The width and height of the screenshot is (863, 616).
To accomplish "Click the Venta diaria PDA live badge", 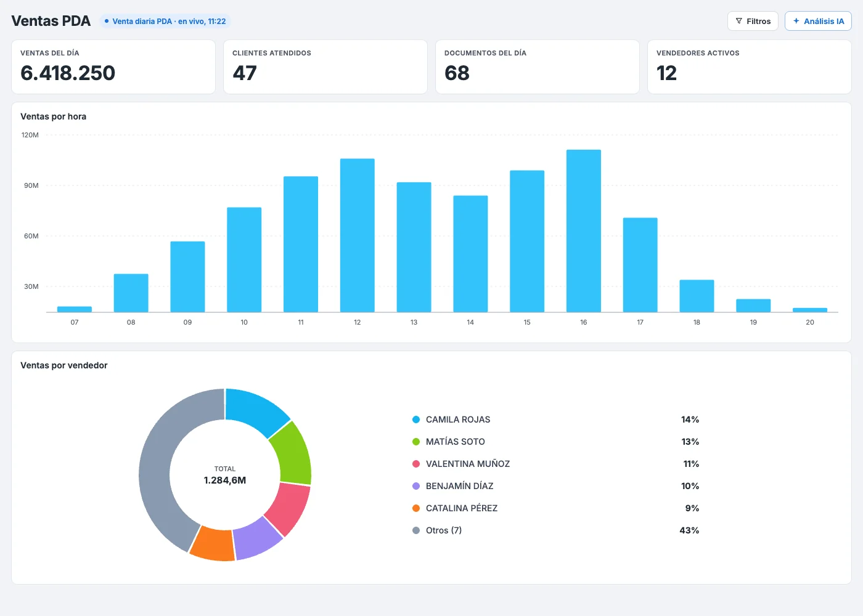I will [x=165, y=21].
